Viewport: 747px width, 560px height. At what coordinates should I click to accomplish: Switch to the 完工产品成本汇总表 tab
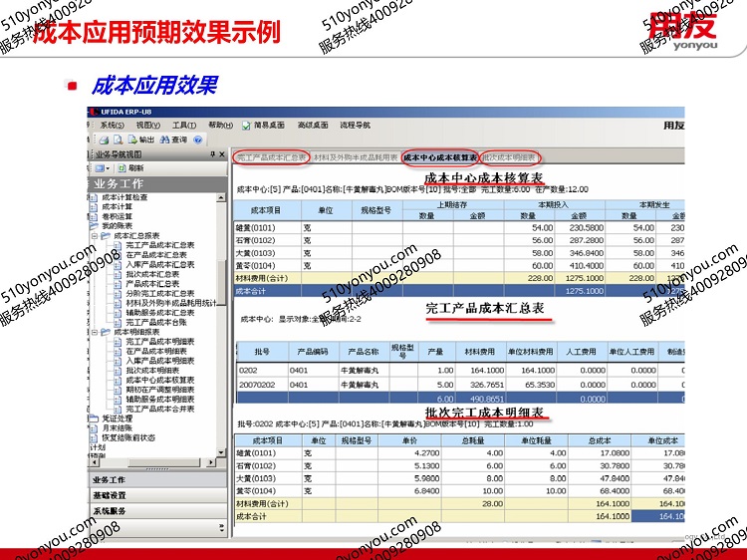pyautogui.click(x=271, y=157)
